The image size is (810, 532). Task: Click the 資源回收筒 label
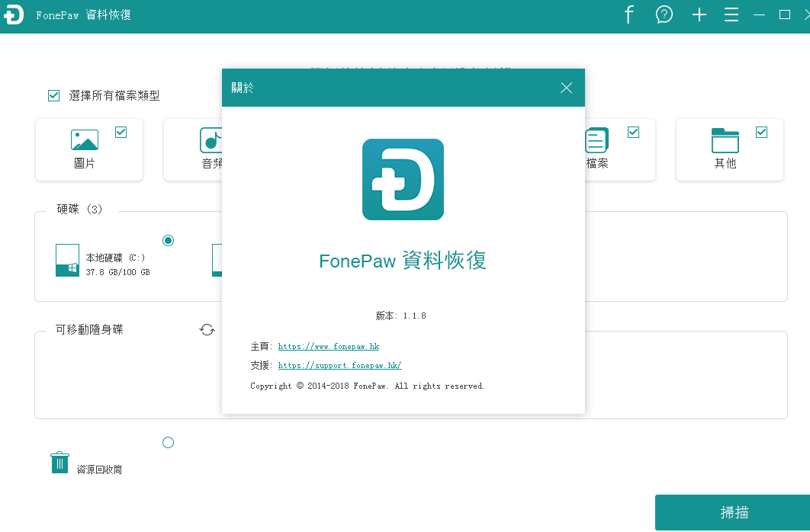99,469
